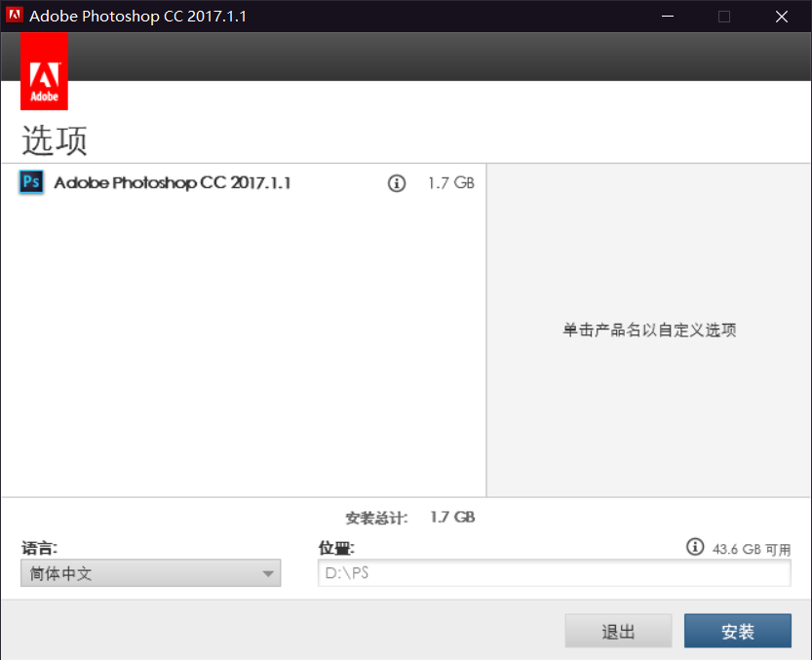Click the 语言 label
812x660 pixels.
[x=39, y=548]
